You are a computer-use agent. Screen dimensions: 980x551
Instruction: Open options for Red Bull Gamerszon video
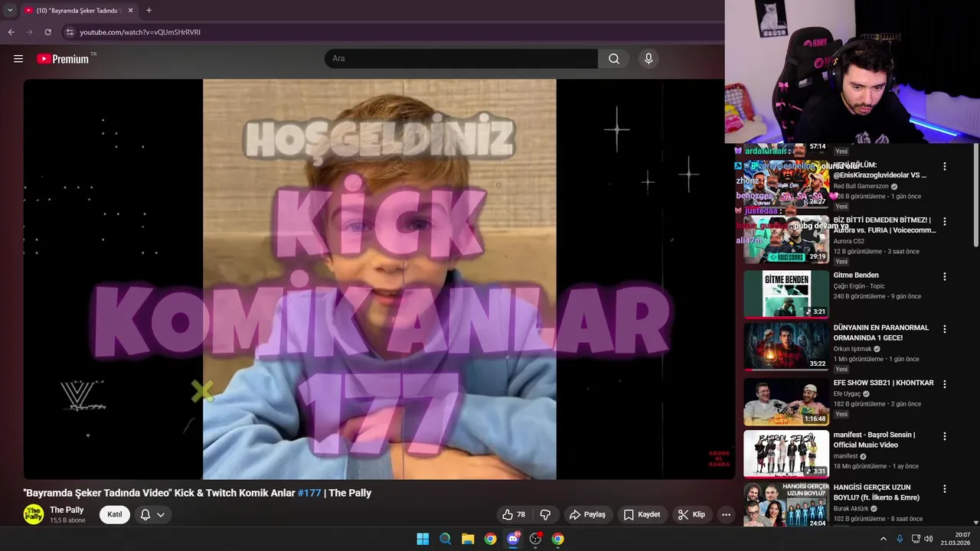(x=945, y=167)
